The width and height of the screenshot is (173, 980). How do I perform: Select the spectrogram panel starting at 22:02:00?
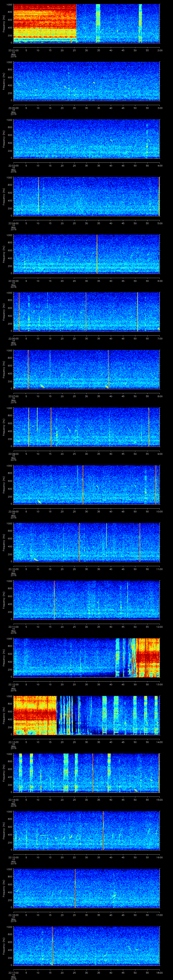(x=87, y=81)
